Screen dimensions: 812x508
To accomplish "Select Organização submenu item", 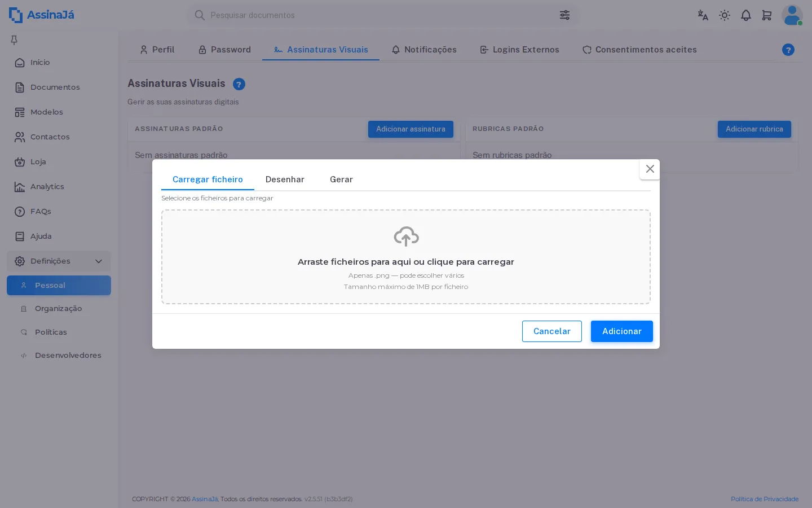I will point(59,309).
